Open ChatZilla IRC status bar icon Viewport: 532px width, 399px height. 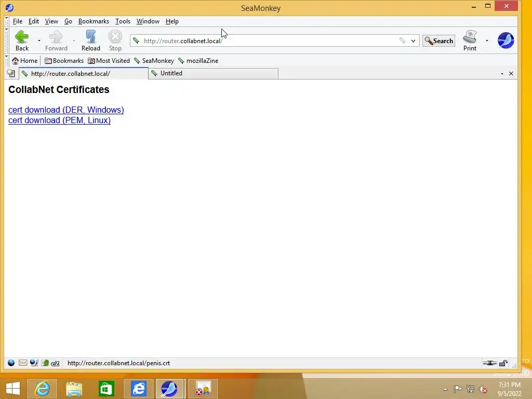click(x=55, y=363)
